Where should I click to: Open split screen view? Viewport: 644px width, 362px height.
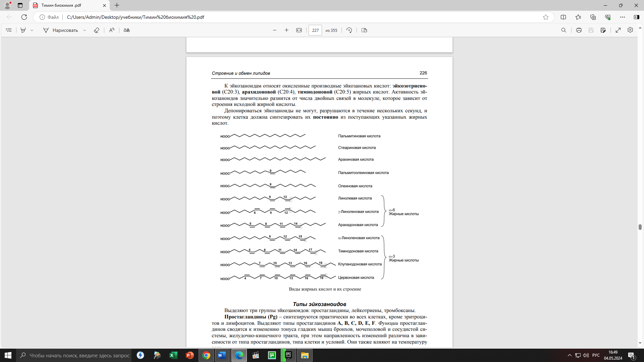(x=563, y=17)
